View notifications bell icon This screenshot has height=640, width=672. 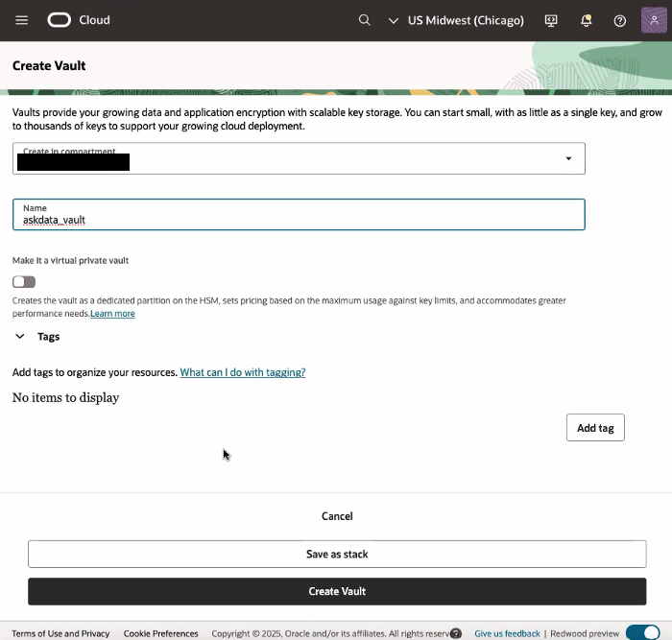click(586, 20)
